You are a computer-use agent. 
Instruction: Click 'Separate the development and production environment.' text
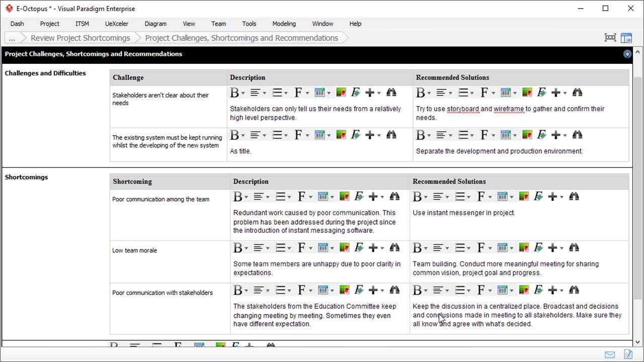coord(499,151)
